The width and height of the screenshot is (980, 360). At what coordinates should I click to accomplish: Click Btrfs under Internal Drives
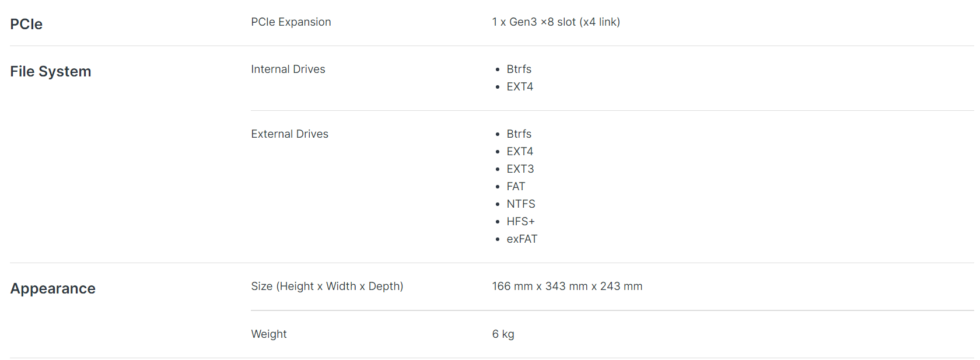coord(519,69)
